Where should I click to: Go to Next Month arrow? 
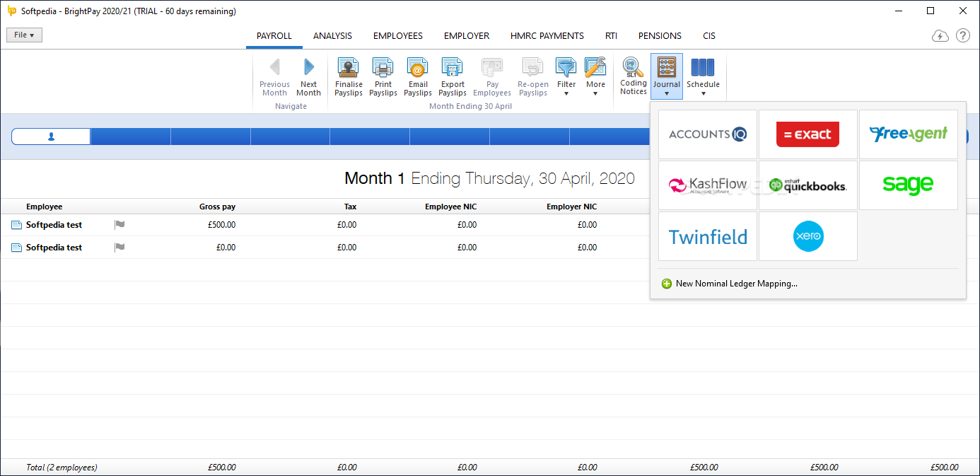309,67
